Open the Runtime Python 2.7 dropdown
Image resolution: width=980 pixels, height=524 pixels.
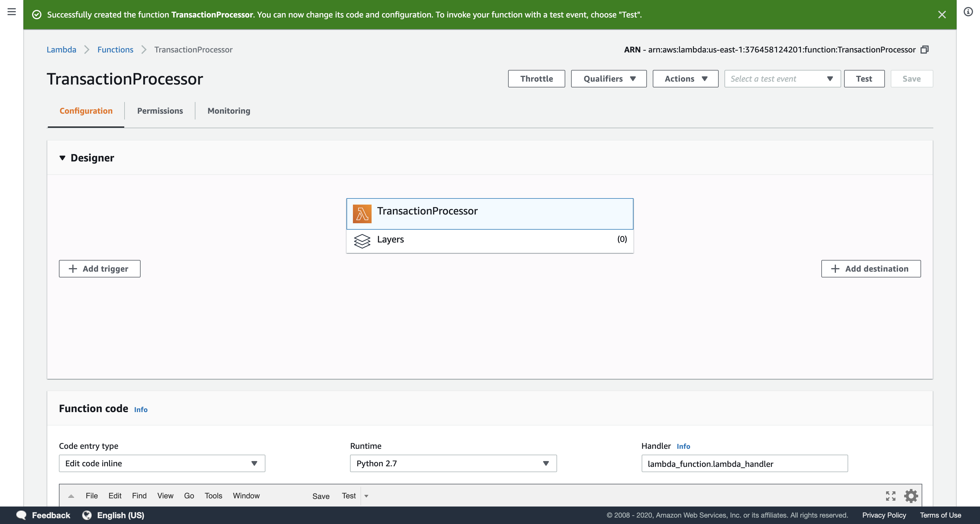tap(453, 464)
